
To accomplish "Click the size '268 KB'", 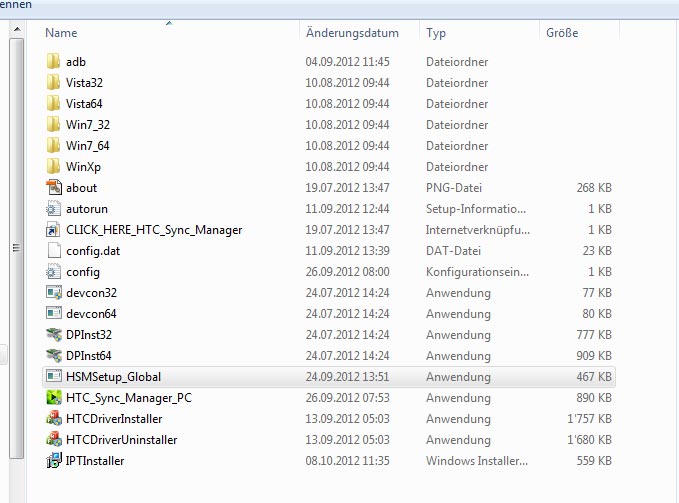I will click(594, 188).
